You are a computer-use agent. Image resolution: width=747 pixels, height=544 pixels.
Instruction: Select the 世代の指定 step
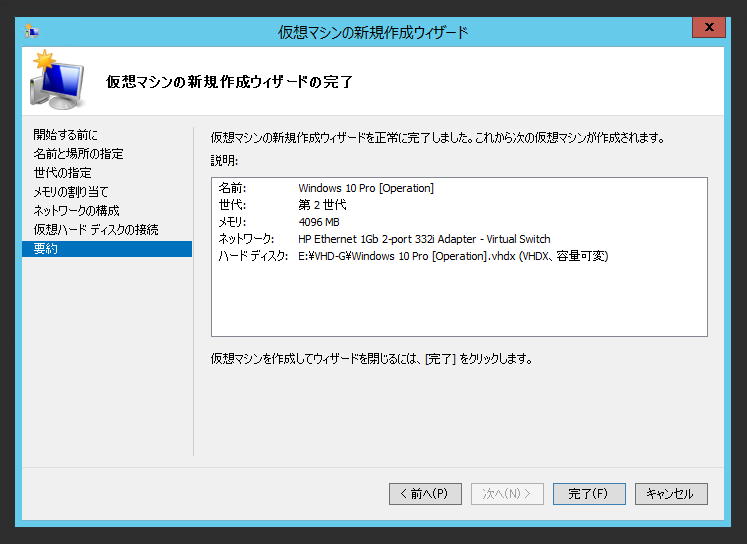tap(62, 172)
